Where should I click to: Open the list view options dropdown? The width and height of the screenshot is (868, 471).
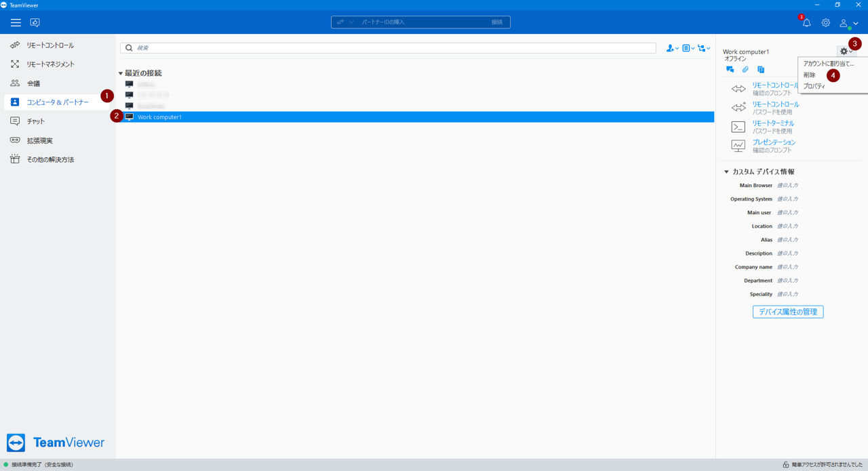click(688, 48)
